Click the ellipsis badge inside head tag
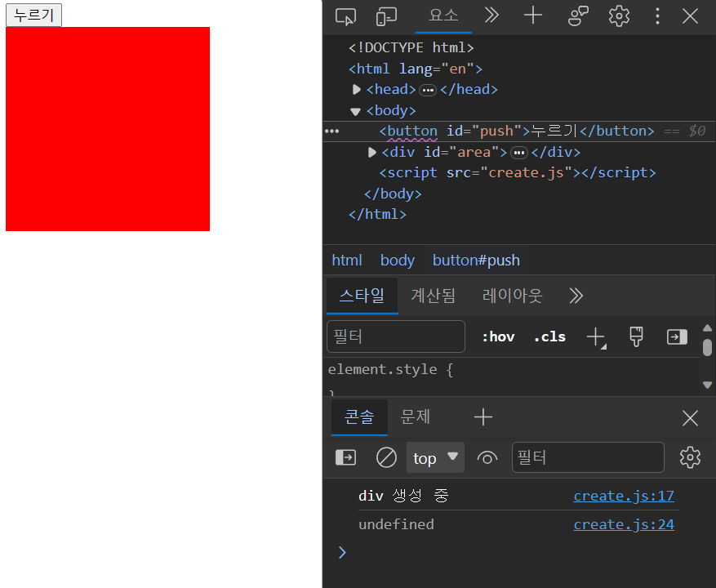The image size is (716, 588). pyautogui.click(x=428, y=90)
